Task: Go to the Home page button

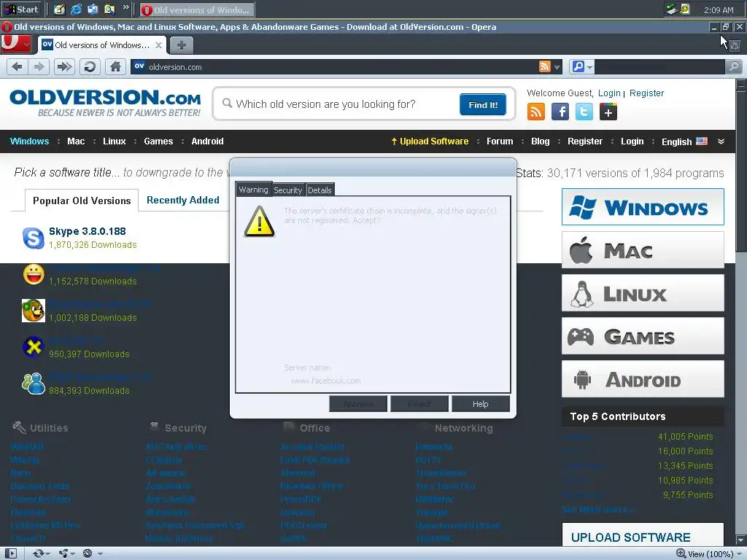Action: point(115,66)
